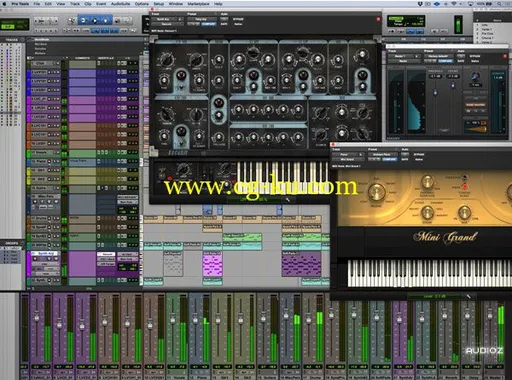Image resolution: width=512 pixels, height=380 pixels.
Task: Select the Trim tool in the edit toolbar
Action: tap(83, 21)
